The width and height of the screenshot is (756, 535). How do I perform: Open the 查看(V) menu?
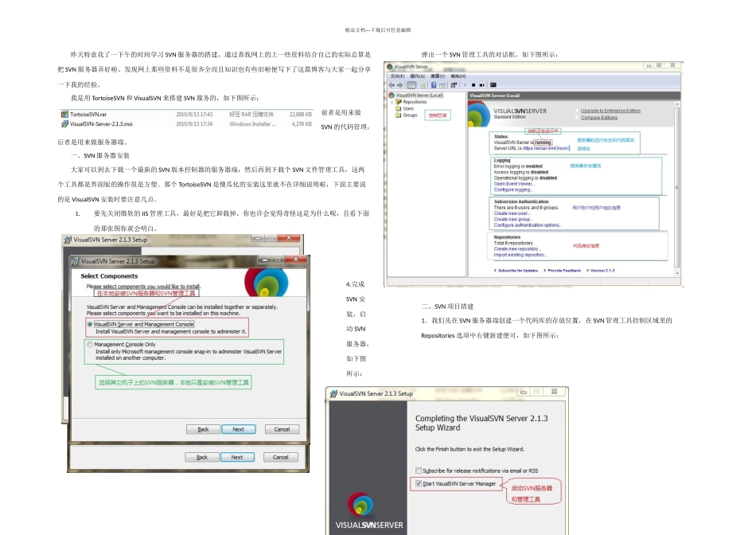click(x=438, y=76)
